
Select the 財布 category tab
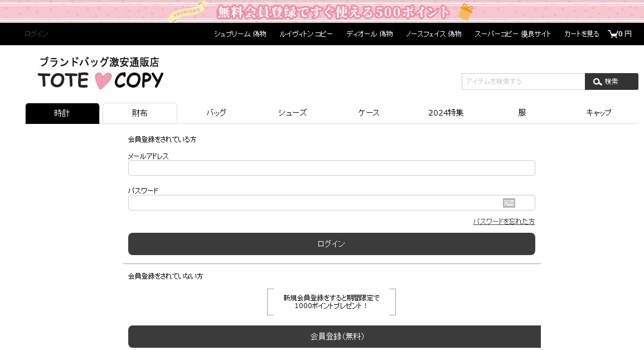click(x=139, y=113)
